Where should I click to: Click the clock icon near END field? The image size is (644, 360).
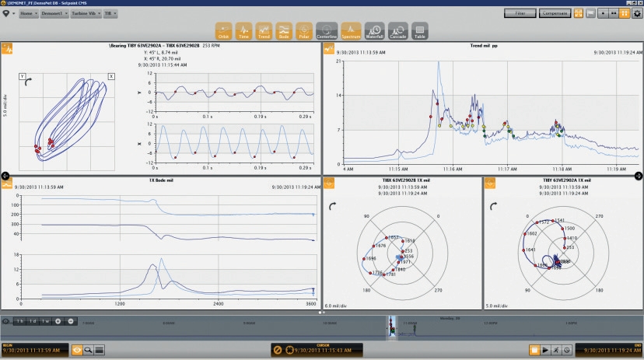click(567, 350)
